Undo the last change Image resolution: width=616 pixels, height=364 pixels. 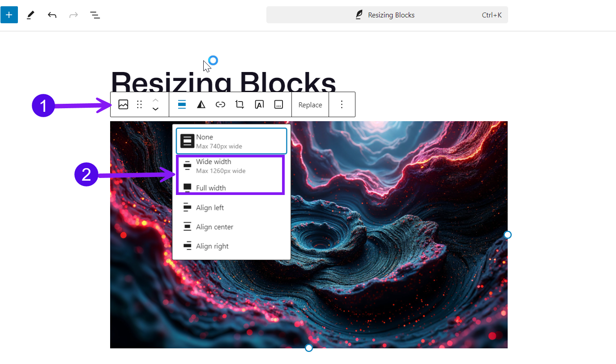pyautogui.click(x=52, y=14)
